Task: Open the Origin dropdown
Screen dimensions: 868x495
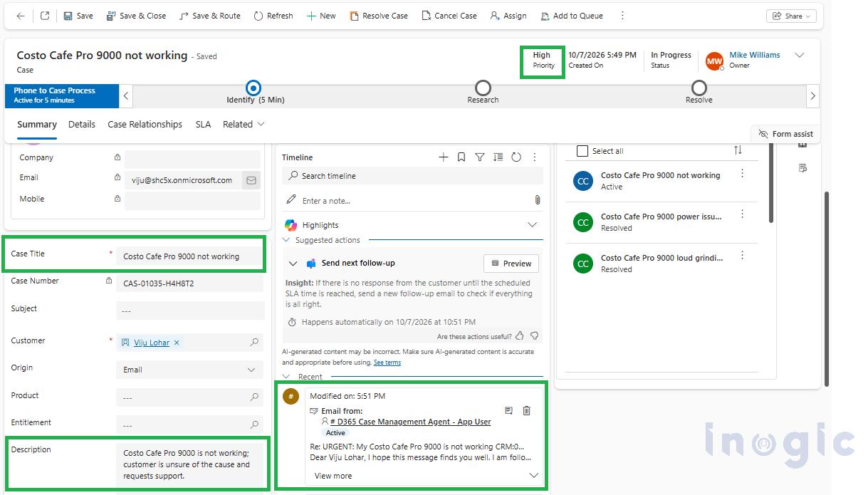Action: click(x=190, y=370)
